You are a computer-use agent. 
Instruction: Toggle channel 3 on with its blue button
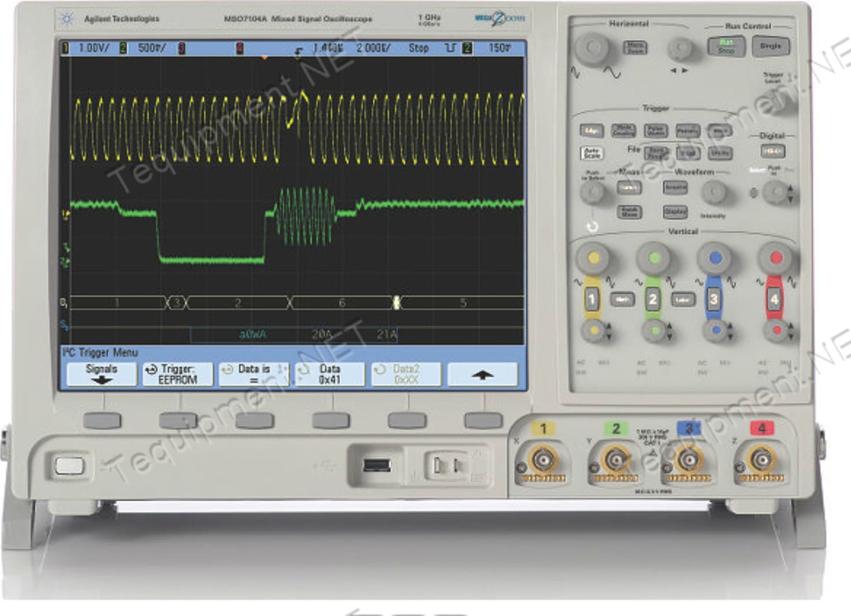tap(714, 300)
